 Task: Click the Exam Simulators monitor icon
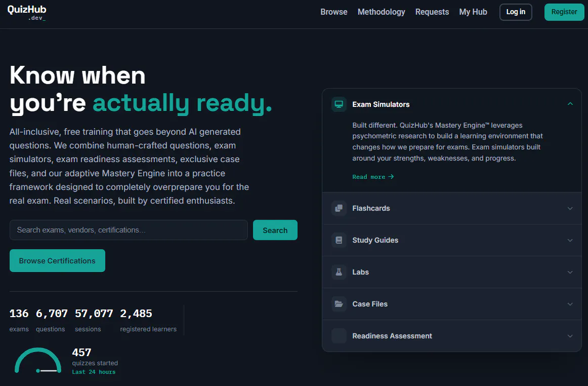pyautogui.click(x=339, y=104)
